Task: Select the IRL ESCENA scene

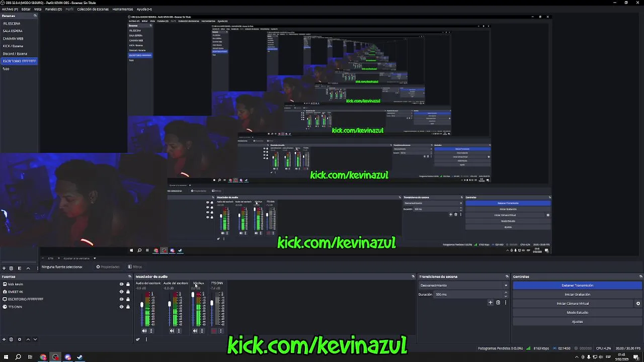Action: pyautogui.click(x=19, y=23)
